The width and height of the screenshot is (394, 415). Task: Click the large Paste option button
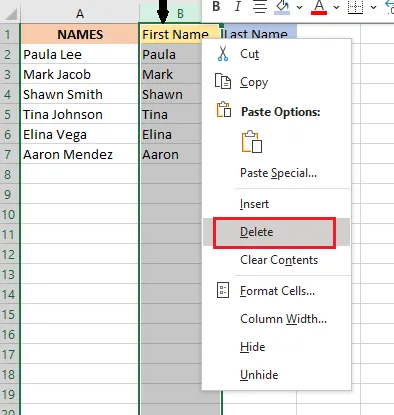click(x=252, y=142)
